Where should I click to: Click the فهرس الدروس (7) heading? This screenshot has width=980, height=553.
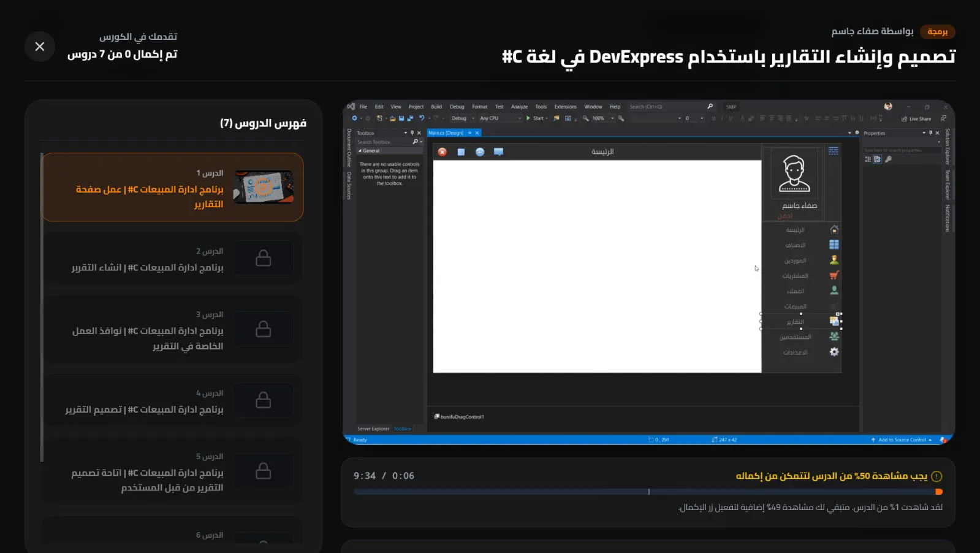click(263, 123)
